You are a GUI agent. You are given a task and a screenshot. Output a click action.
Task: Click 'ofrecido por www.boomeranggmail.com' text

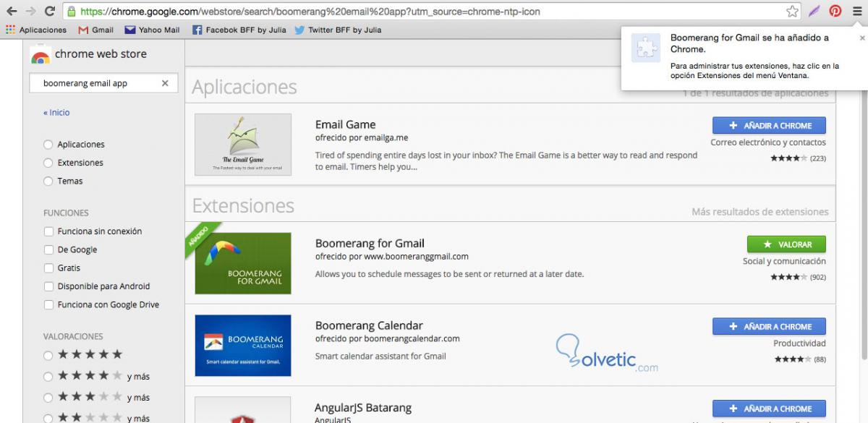(392, 256)
